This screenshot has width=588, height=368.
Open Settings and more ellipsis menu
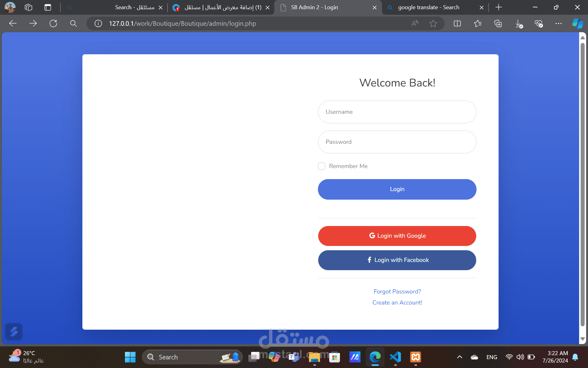click(x=558, y=24)
